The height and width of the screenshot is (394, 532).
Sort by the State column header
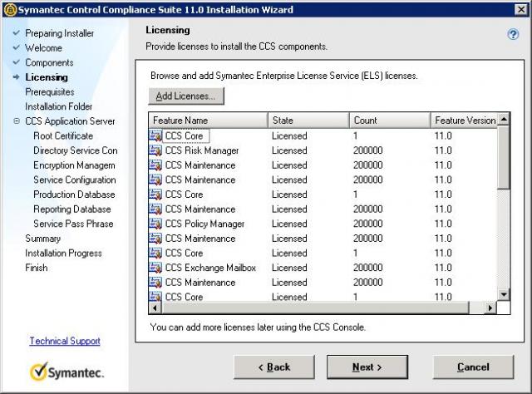click(308, 121)
